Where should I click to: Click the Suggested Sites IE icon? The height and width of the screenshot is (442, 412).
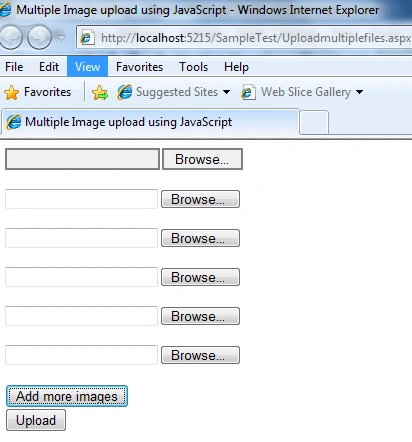click(125, 92)
